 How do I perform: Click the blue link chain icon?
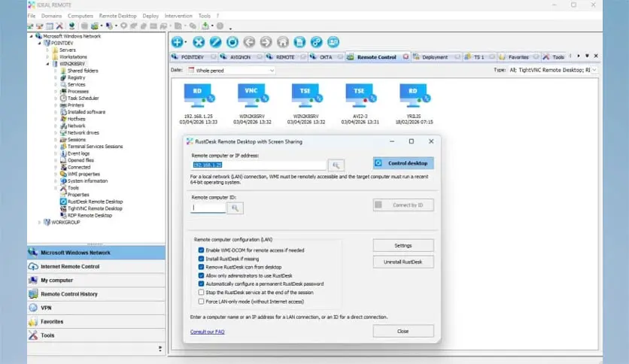click(x=317, y=41)
